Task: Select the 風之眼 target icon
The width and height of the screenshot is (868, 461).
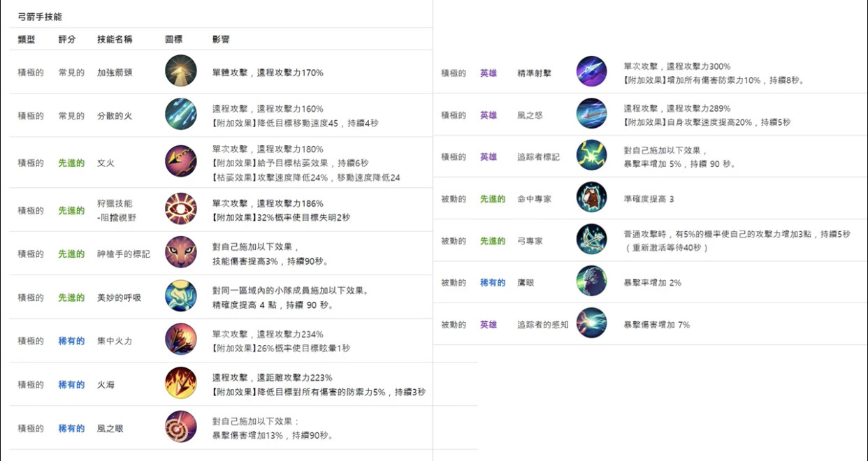Action: pos(180,427)
